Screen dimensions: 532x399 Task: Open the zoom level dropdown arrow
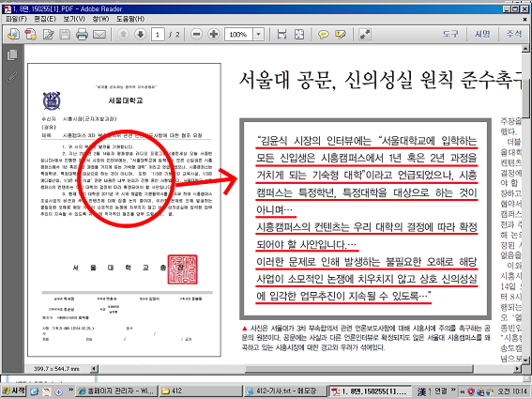[258, 35]
